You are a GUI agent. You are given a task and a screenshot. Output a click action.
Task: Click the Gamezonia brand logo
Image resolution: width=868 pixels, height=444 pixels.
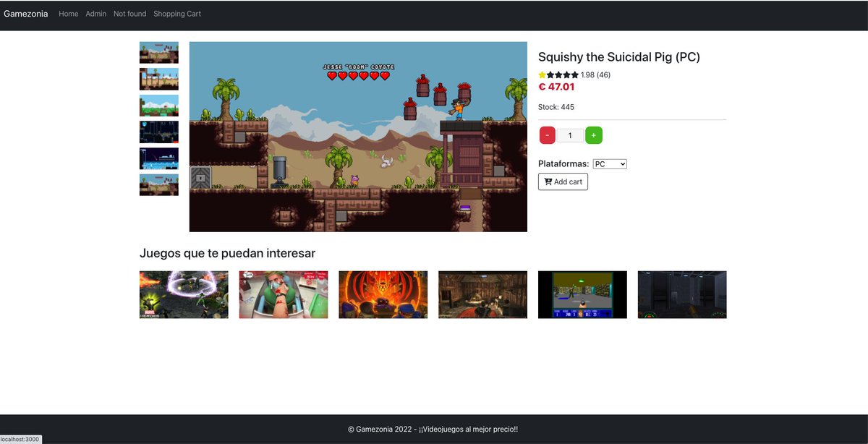coord(26,14)
